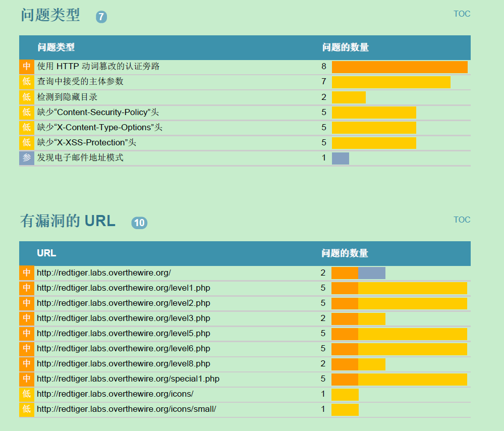This screenshot has height=431, width=504.
Task: Click low severity icon for 查询中接受的主体参数 row
Action: 27,82
